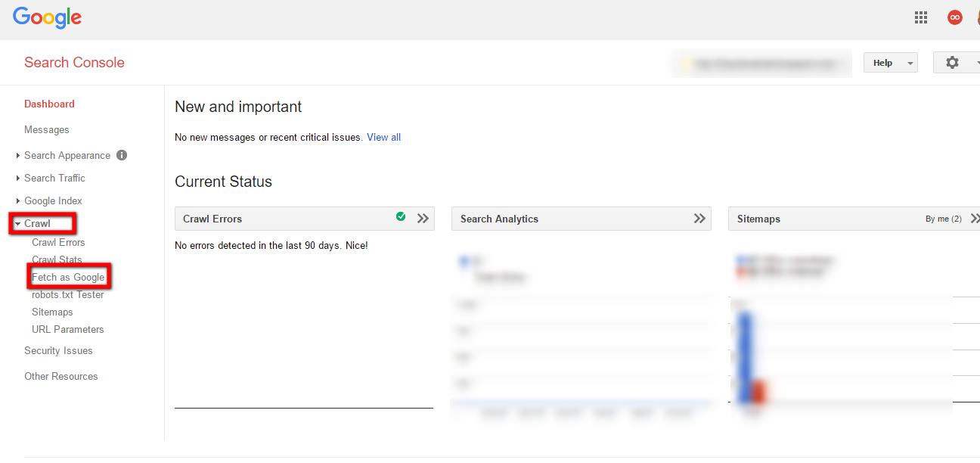Open Crawl Errors under Crawl
The image size is (980, 463).
pos(58,242)
